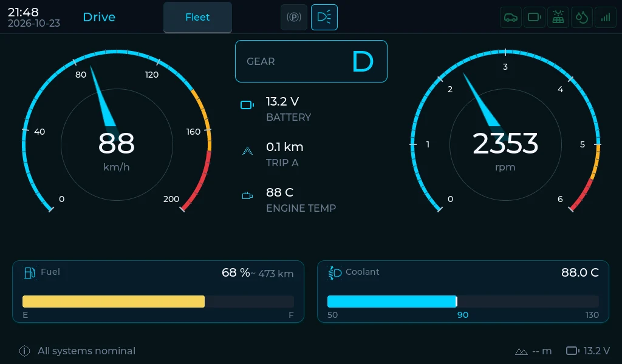Click the Fuel card title
The width and height of the screenshot is (622, 364).
(50, 272)
